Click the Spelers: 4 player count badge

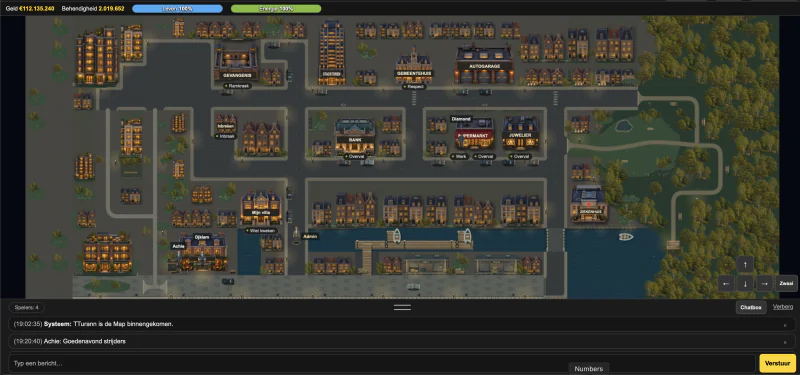pyautogui.click(x=27, y=307)
